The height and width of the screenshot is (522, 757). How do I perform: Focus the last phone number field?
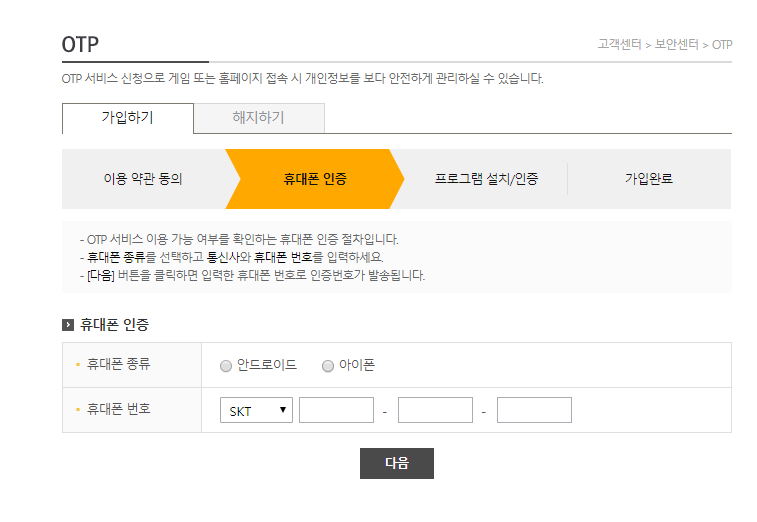[534, 410]
